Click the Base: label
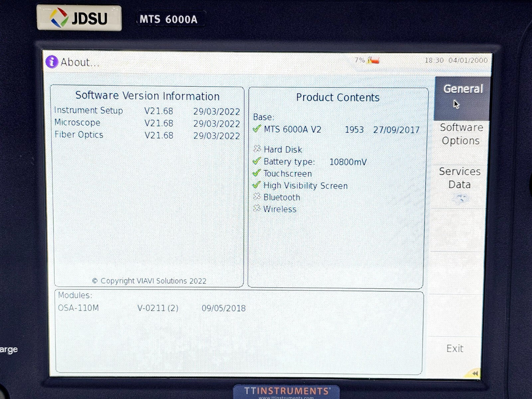This screenshot has height=399, width=532. coord(264,117)
